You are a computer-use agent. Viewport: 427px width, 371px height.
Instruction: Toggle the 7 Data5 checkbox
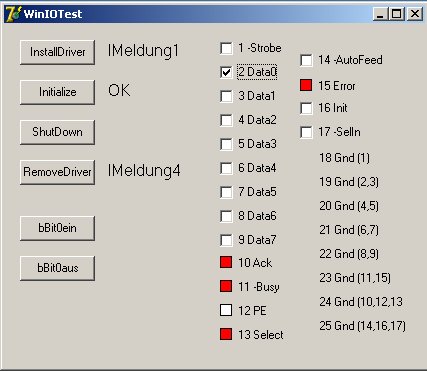click(x=226, y=192)
